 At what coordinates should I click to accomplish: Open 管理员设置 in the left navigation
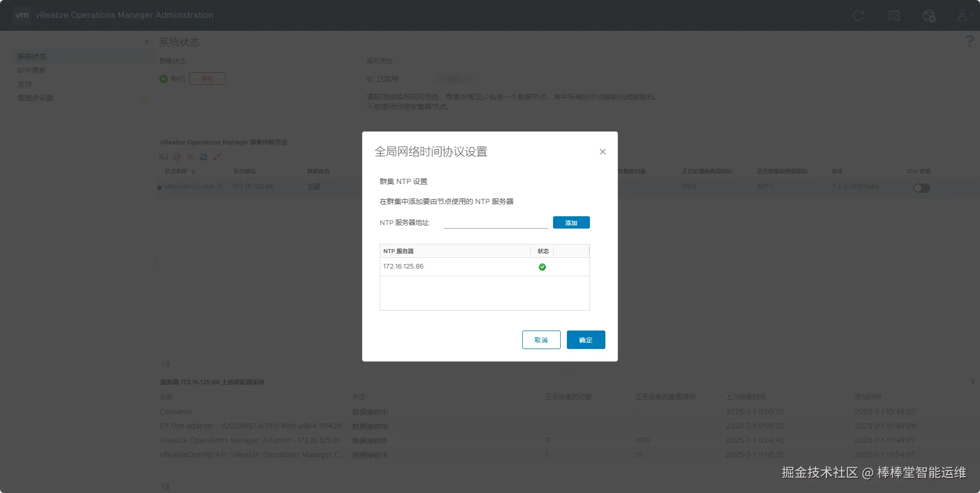(x=35, y=98)
